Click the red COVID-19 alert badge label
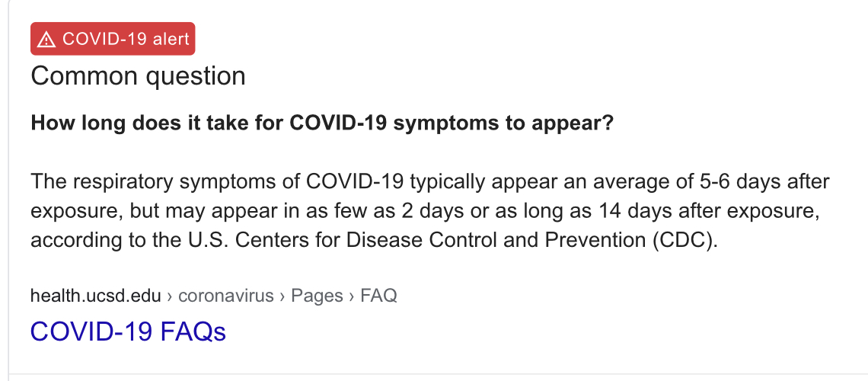 [113, 39]
